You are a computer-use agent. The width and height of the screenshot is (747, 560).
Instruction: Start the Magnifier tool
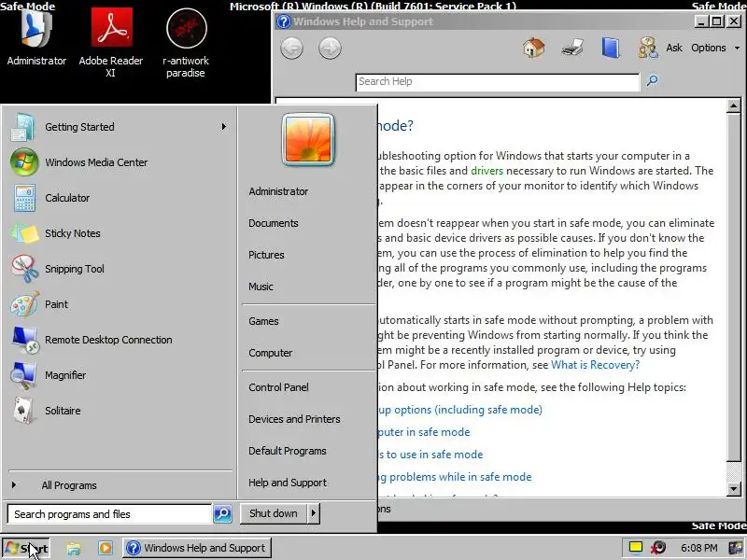(120, 375)
